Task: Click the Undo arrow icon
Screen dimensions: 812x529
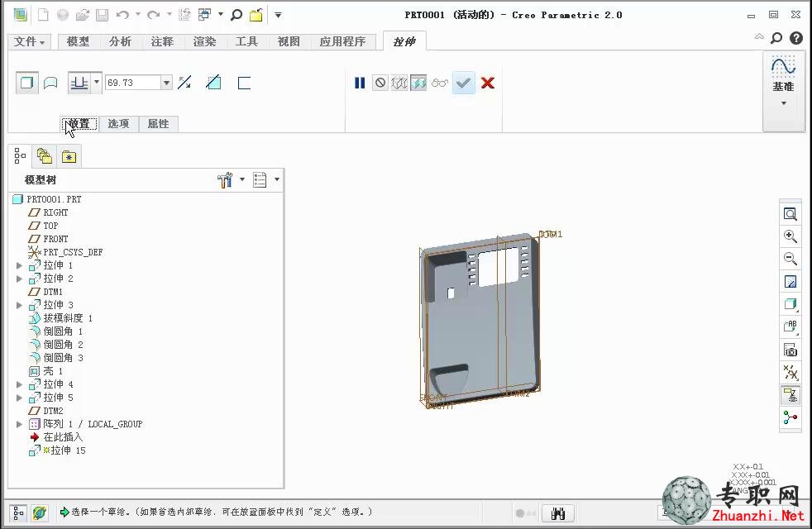Action: click(x=122, y=15)
